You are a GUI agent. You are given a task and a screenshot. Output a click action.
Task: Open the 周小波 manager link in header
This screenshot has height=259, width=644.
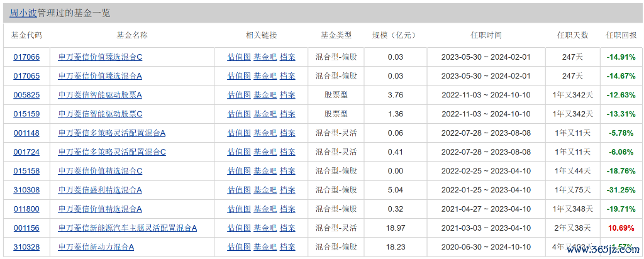click(23, 13)
